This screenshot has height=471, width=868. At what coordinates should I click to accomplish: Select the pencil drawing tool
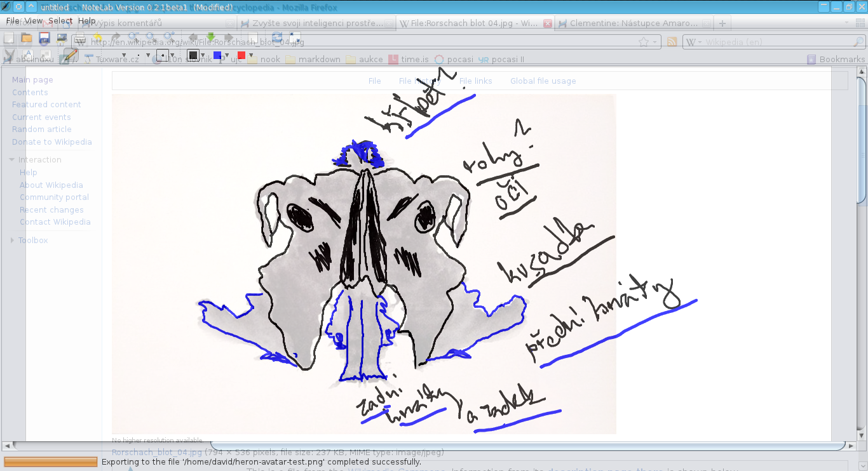71,56
